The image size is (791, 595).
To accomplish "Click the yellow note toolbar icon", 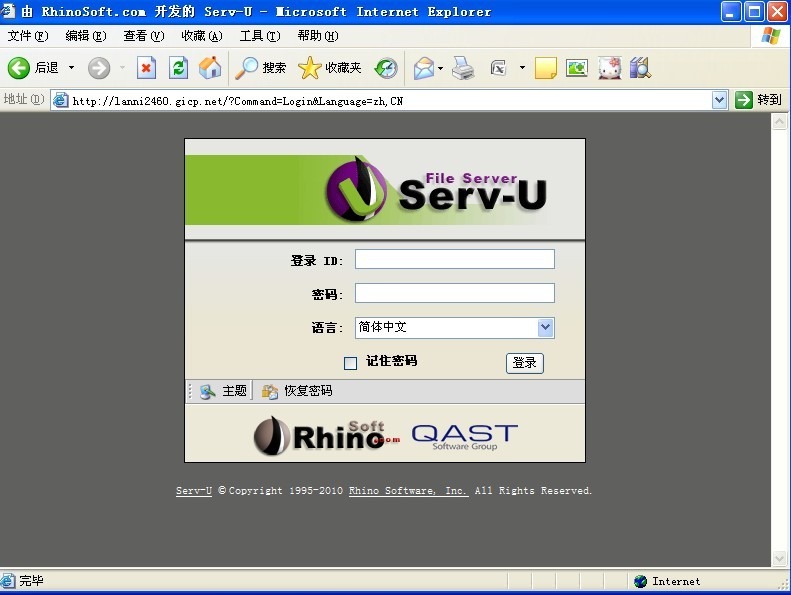I will 545,68.
